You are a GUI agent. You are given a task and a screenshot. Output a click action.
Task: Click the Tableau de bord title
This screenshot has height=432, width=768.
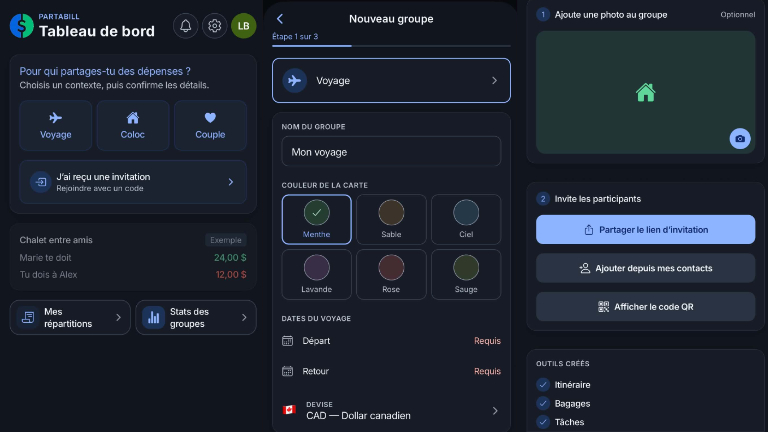pos(97,31)
